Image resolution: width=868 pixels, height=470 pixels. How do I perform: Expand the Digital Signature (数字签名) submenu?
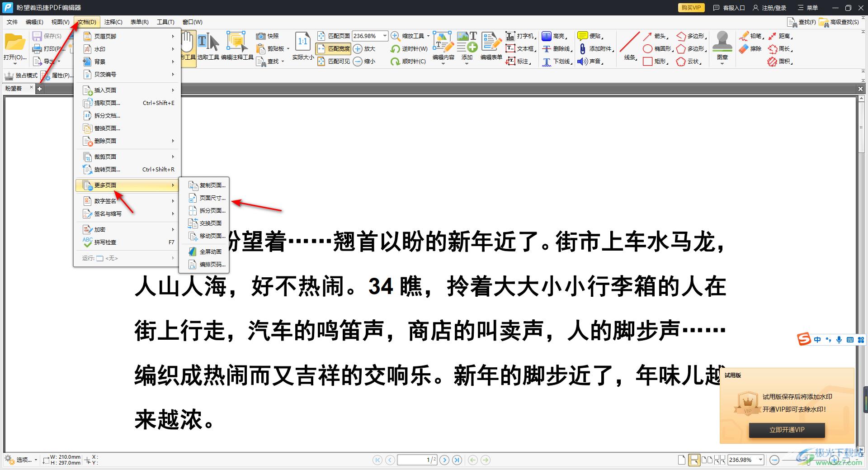point(127,201)
